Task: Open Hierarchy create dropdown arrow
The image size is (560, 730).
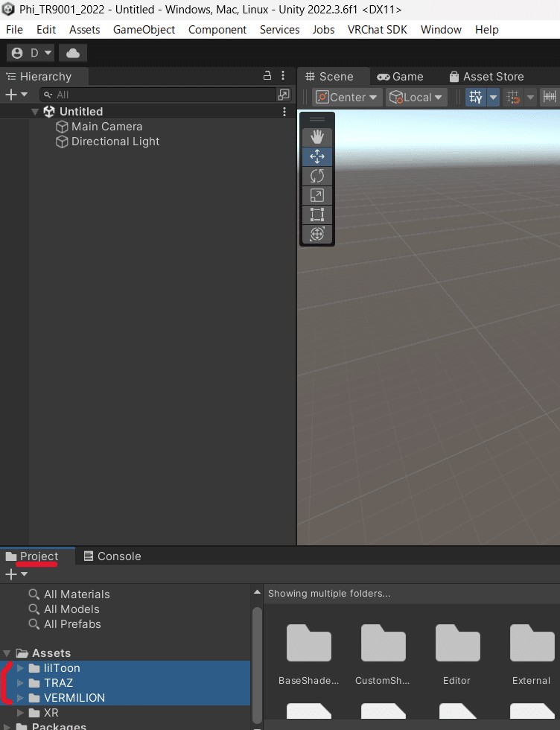Action: 25,95
